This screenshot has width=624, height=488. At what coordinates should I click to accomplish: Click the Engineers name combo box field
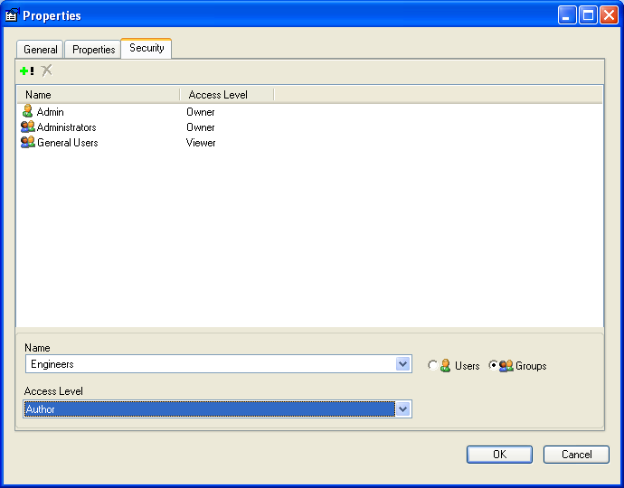208,364
